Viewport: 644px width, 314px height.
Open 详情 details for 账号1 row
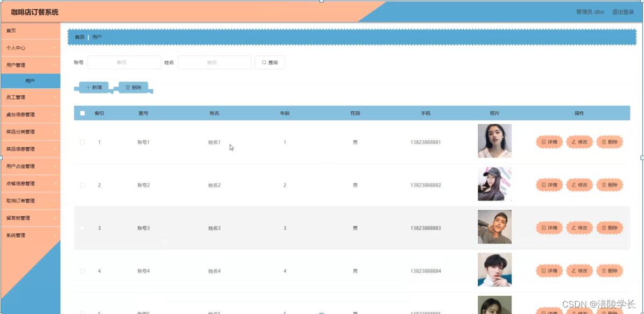point(549,142)
